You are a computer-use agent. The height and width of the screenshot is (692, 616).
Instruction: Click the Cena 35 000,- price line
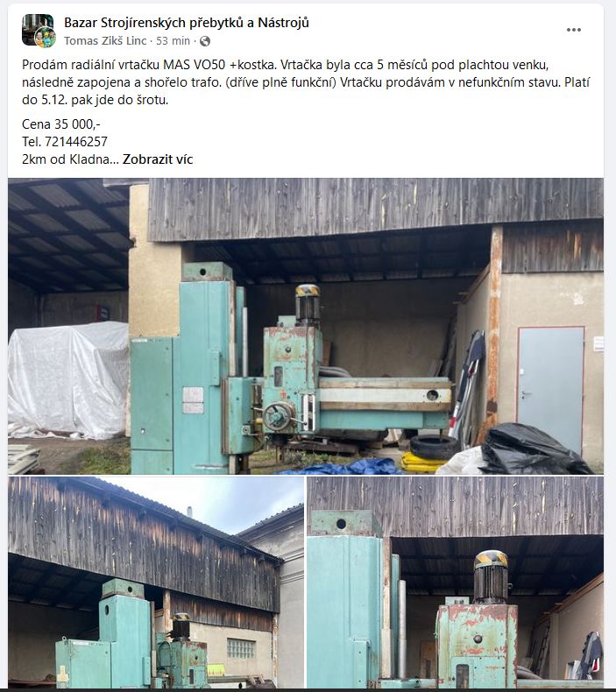click(x=61, y=124)
